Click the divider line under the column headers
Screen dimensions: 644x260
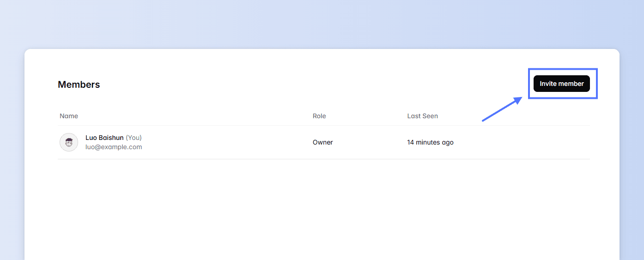point(323,125)
